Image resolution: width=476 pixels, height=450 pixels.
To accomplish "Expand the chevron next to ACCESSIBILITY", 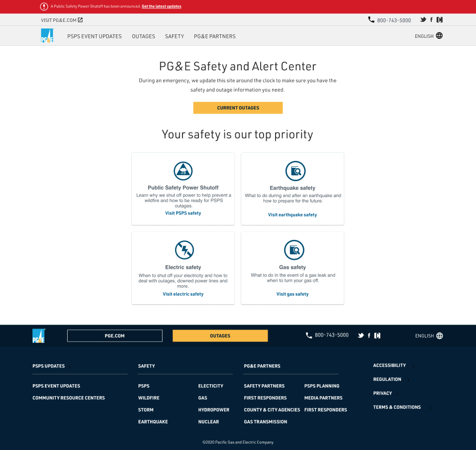I will click(413, 366).
